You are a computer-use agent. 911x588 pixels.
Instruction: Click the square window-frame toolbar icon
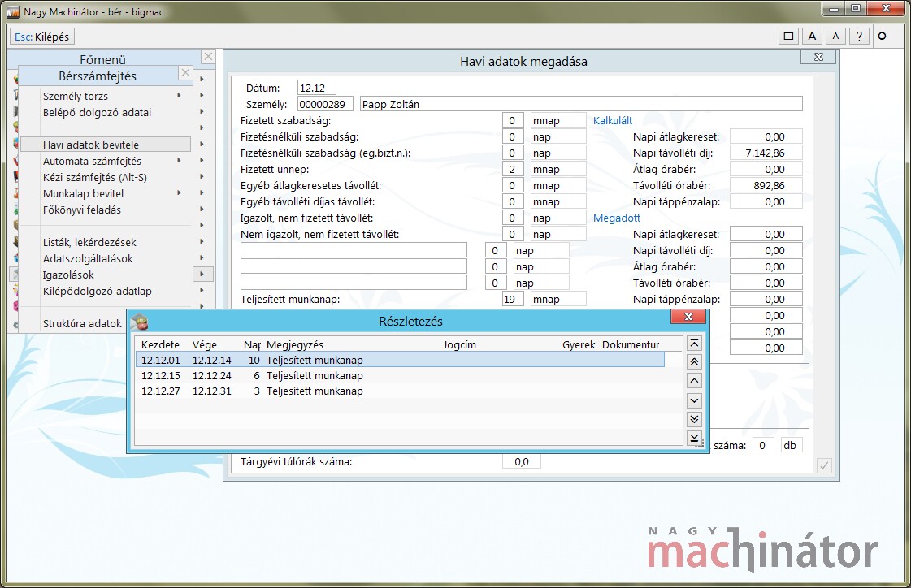788,36
